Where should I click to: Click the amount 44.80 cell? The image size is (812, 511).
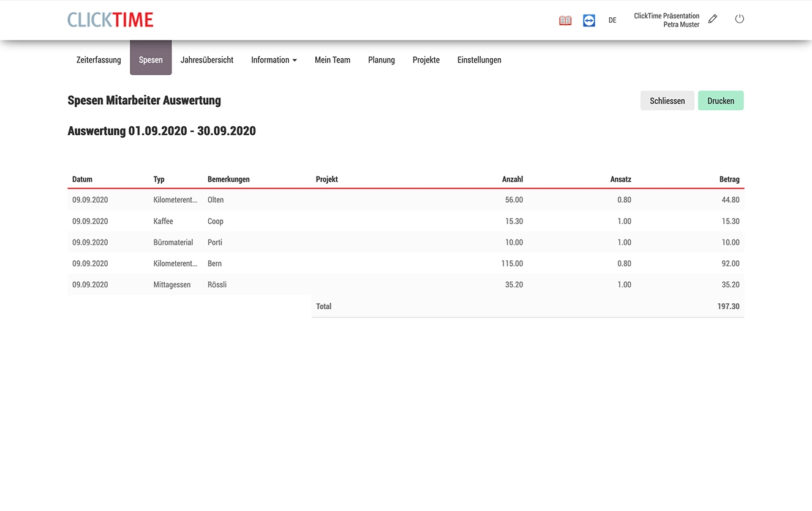pos(731,200)
